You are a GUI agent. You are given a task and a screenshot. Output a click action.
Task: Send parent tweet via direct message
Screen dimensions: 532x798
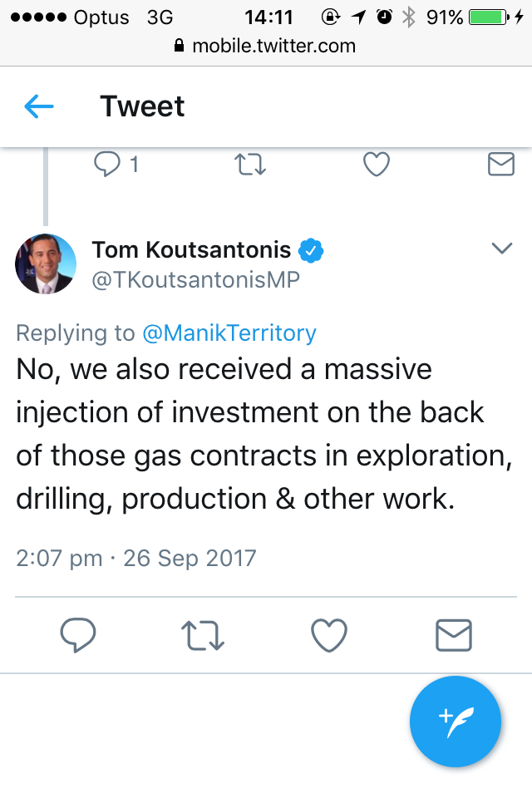(x=500, y=165)
